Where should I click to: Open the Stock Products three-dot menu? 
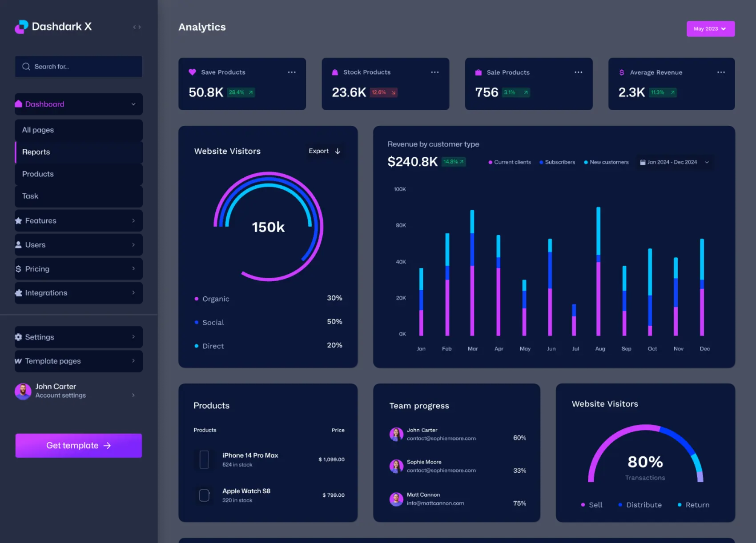point(435,72)
